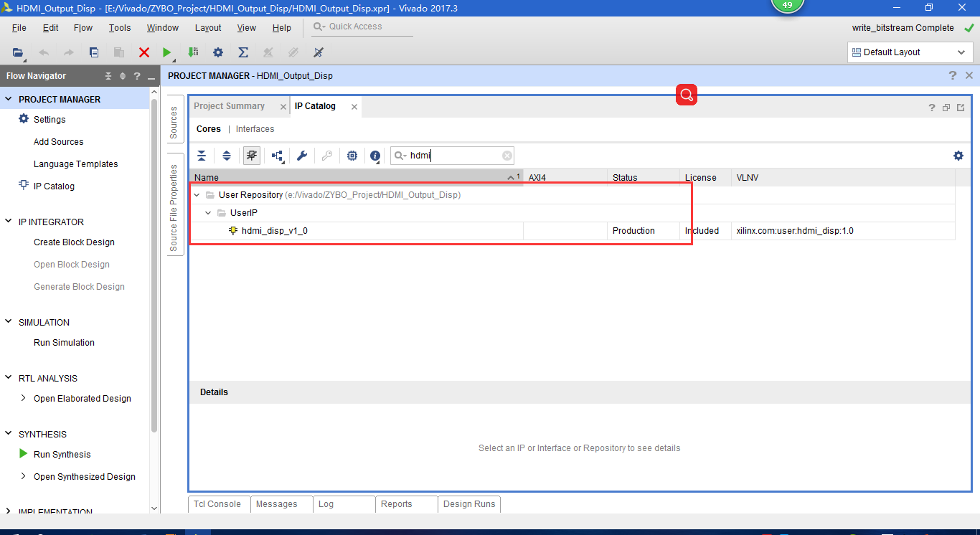
Task: Open Language Templates
Action: point(75,164)
